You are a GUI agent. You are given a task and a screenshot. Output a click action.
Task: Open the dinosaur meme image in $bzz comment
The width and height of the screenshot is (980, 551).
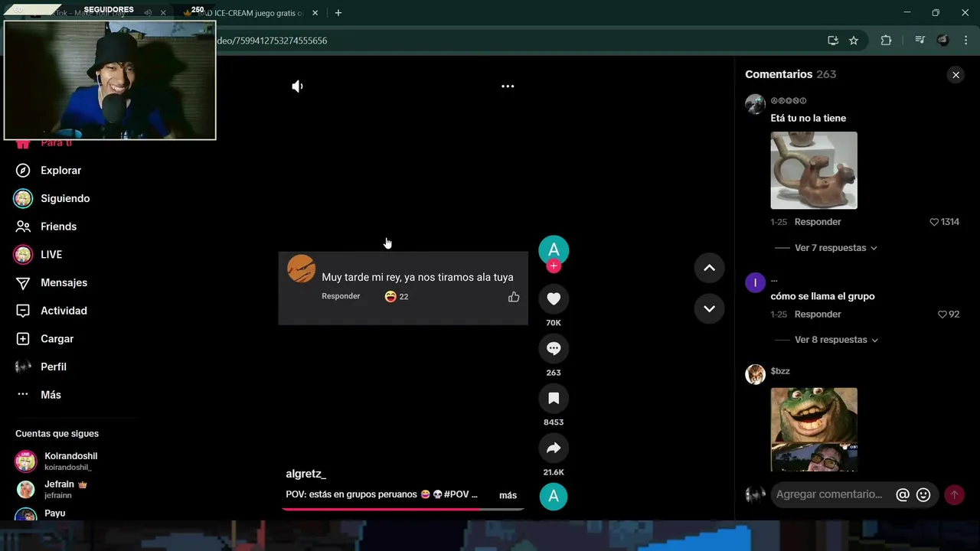coord(814,429)
